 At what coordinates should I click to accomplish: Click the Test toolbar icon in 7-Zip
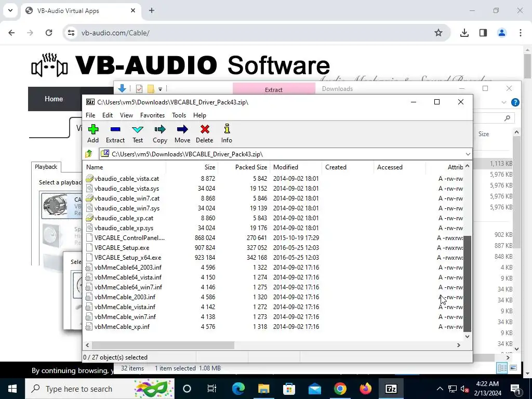click(138, 134)
